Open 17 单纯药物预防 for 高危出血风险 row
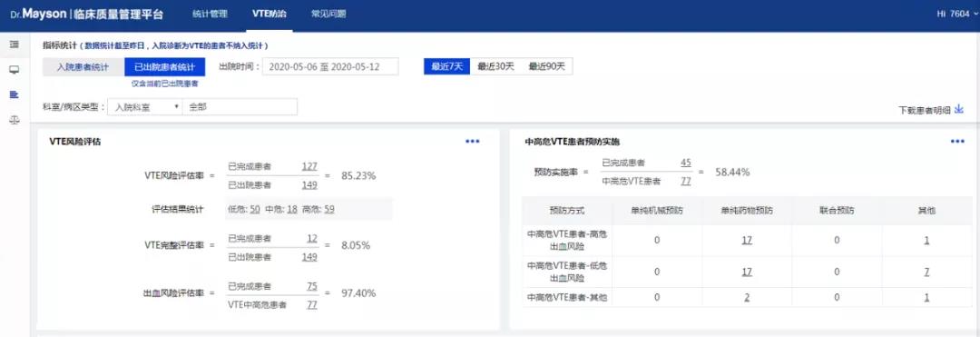The height and width of the screenshot is (337, 980). (x=746, y=240)
